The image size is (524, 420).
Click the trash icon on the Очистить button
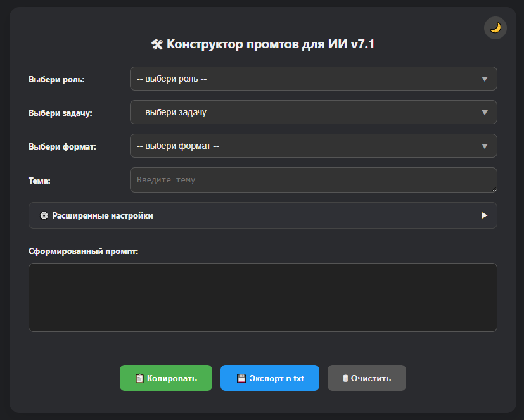coord(345,378)
